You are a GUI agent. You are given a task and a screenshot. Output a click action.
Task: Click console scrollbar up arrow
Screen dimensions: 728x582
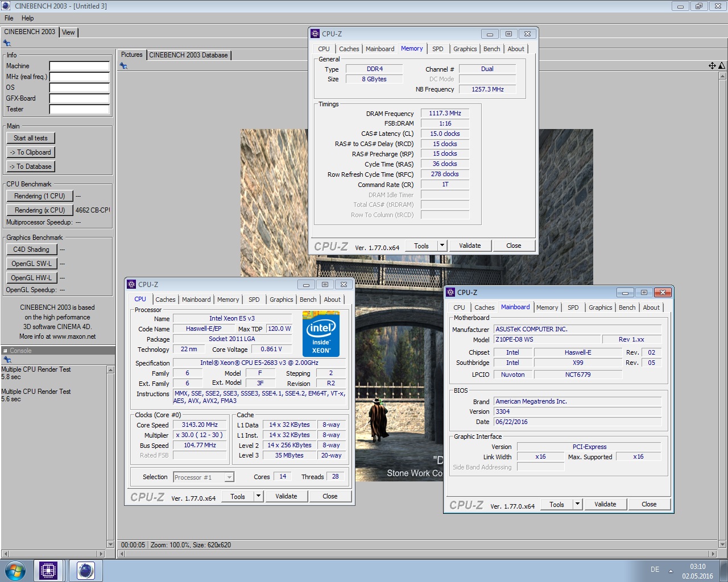tap(110, 370)
